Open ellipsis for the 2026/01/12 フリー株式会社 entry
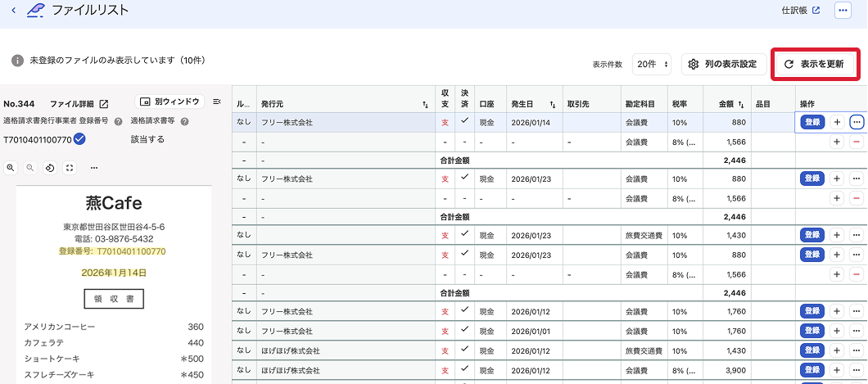The height and width of the screenshot is (384, 868). (x=857, y=311)
